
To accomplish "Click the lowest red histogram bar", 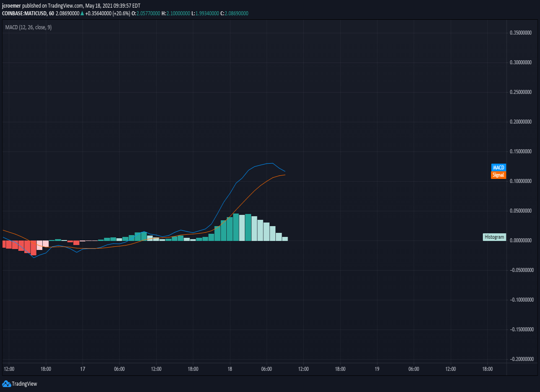I will (34, 248).
